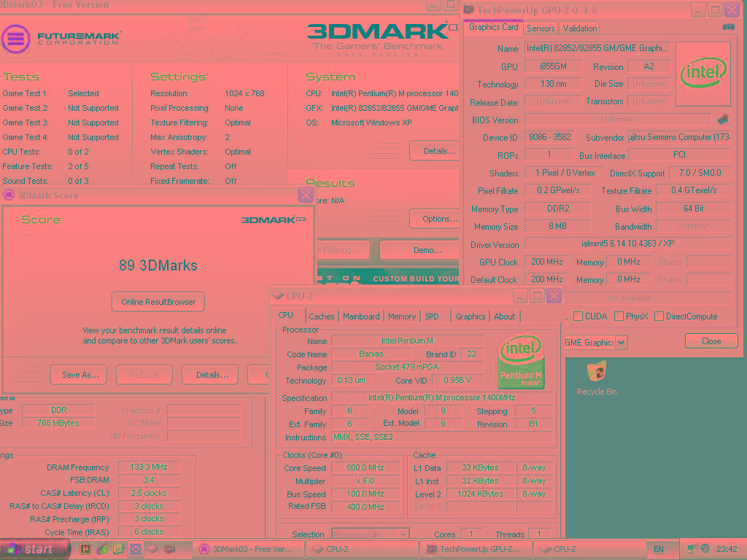Open the Memory tab in front CPU-Z

402,316
